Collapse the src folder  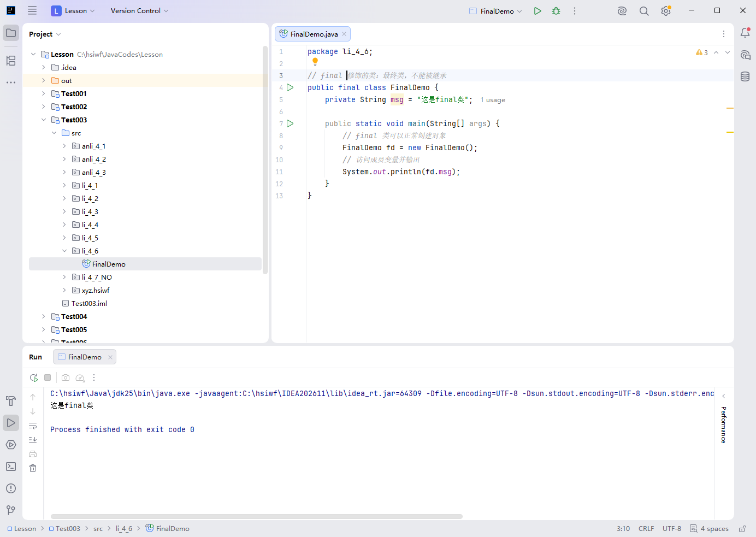point(54,133)
